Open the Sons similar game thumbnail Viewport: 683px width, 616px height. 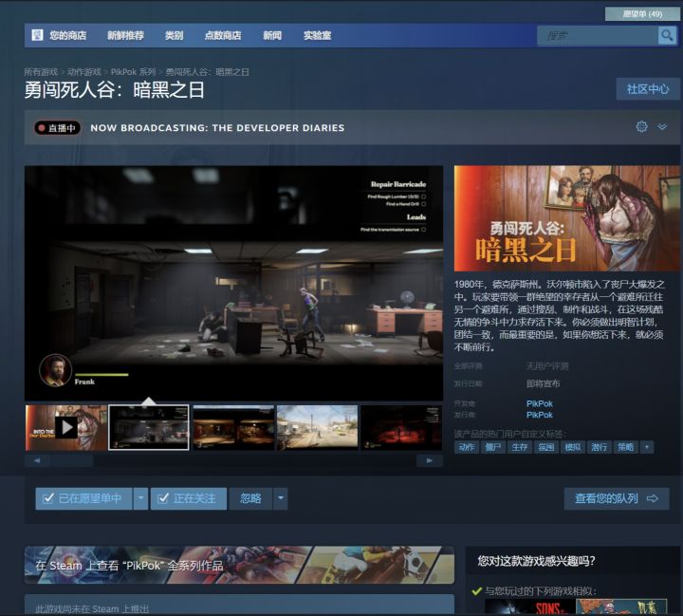pyautogui.click(x=530, y=607)
